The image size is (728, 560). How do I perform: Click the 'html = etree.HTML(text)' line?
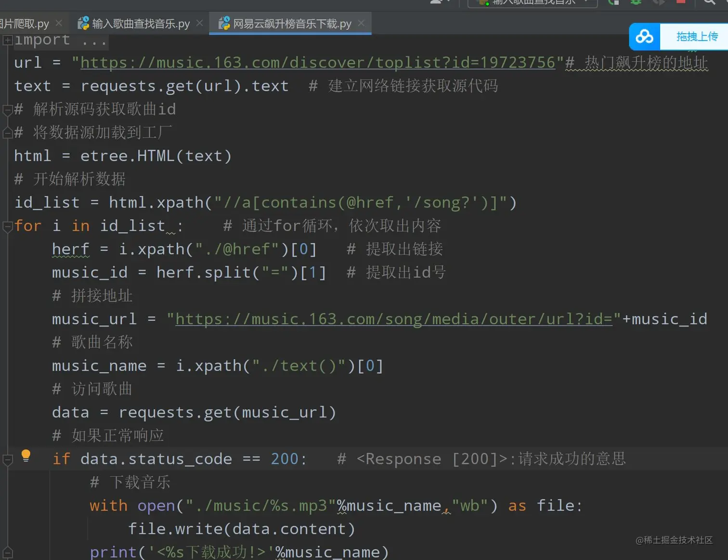[123, 156]
